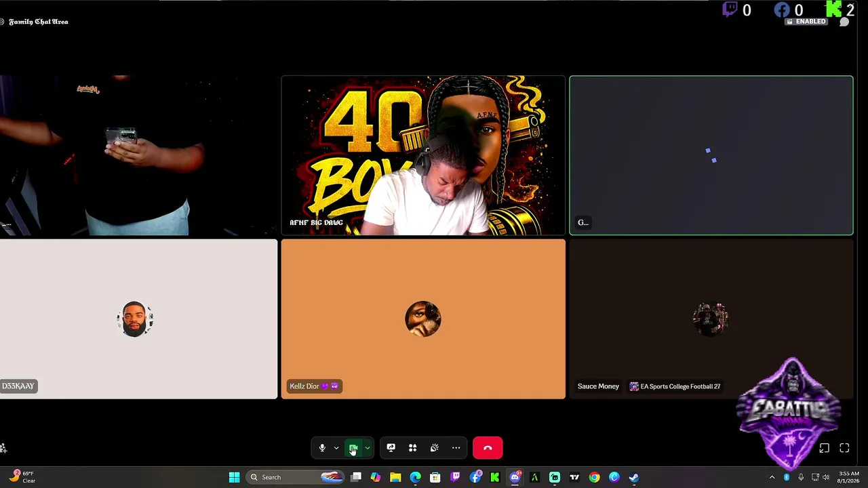Invite friends to the call

click(x=3, y=448)
